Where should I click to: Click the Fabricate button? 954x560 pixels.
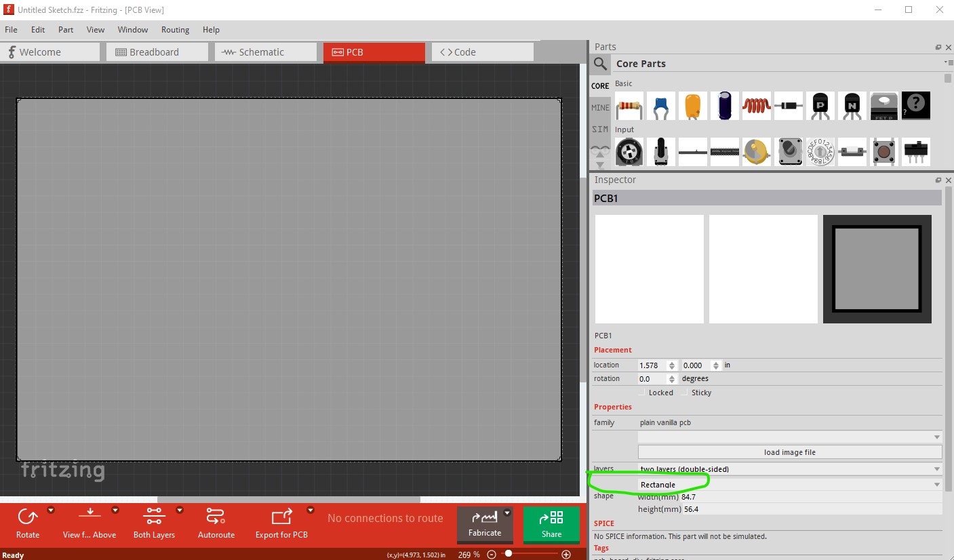point(485,525)
